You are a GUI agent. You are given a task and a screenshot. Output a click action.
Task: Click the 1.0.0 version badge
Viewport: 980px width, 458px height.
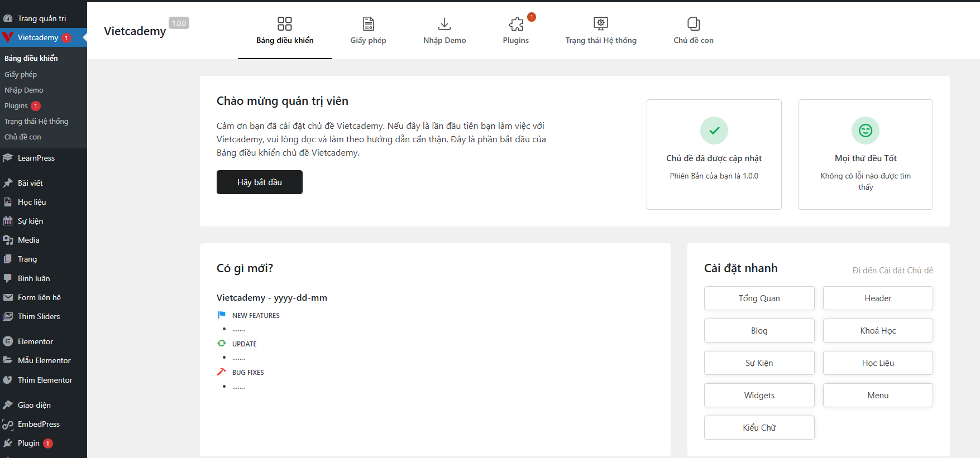tap(179, 23)
